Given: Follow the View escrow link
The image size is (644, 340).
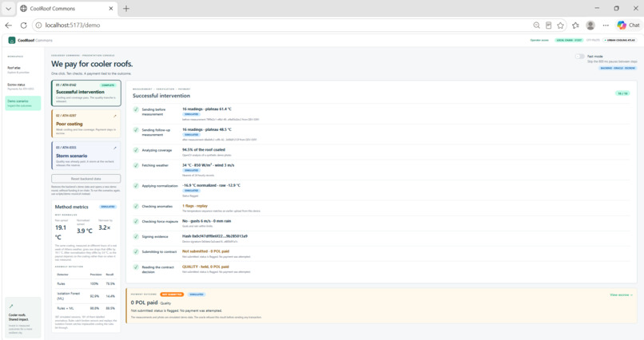Looking at the screenshot, I should click(x=621, y=295).
